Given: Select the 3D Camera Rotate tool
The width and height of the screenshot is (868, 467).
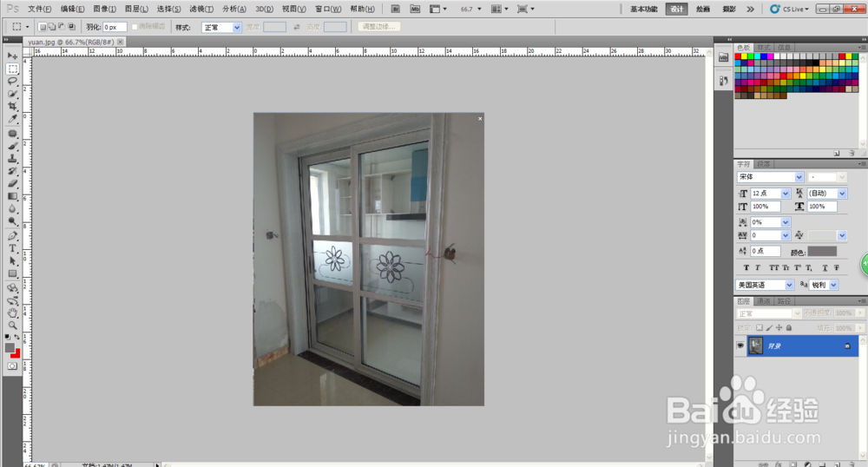Looking at the screenshot, I should coord(12,300).
